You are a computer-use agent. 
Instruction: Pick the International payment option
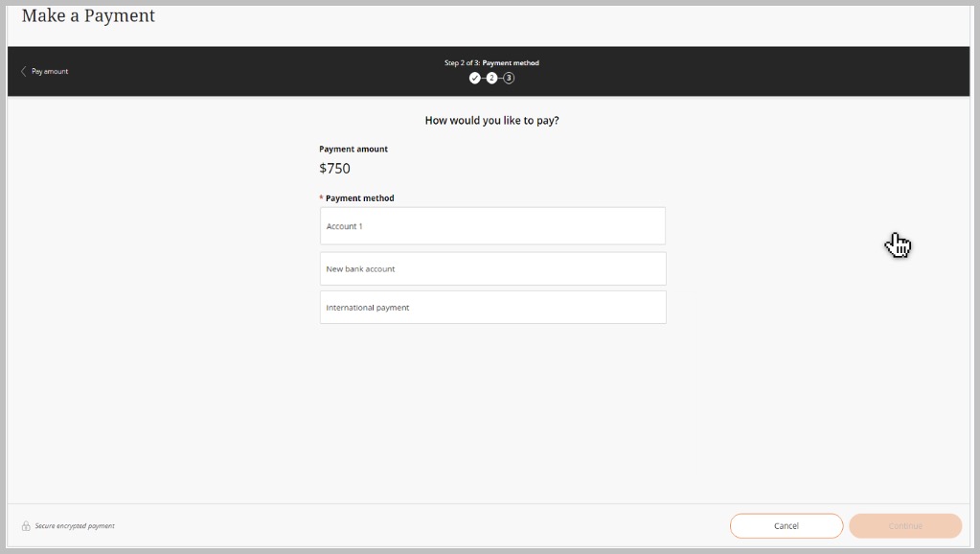pyautogui.click(x=492, y=308)
